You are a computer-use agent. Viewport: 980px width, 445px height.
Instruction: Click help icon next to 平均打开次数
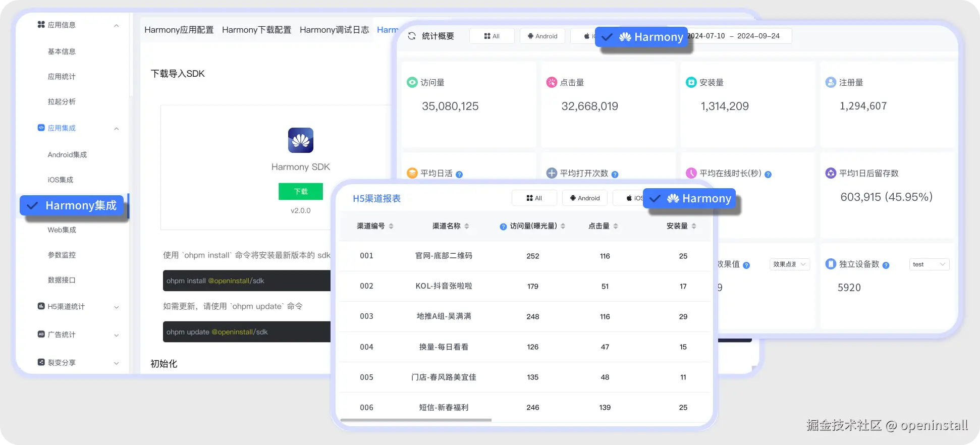[615, 175]
